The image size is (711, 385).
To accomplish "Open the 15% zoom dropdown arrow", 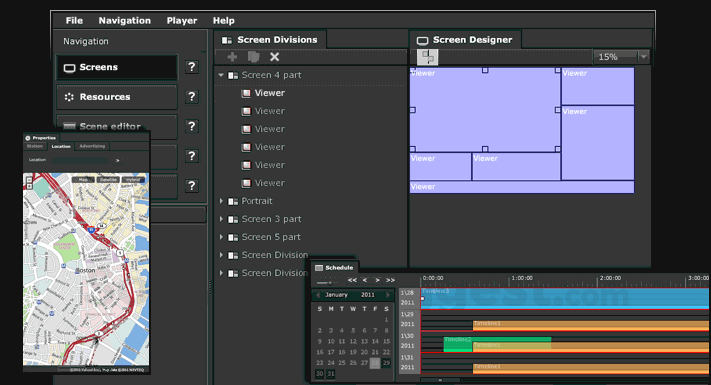I will (x=643, y=57).
